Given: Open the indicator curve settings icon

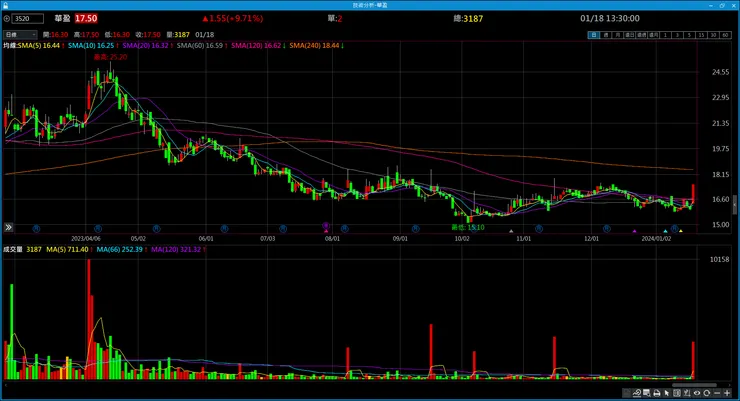Looking at the screenshot, I should 637,393.
